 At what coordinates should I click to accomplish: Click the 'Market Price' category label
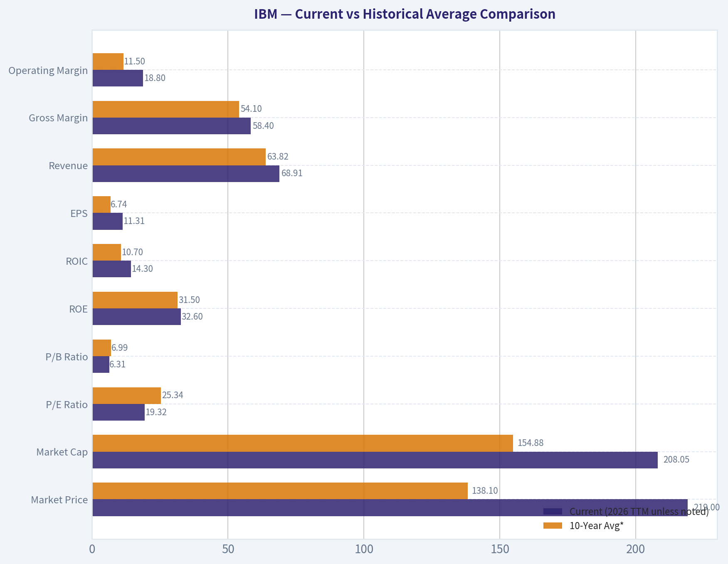point(59,500)
